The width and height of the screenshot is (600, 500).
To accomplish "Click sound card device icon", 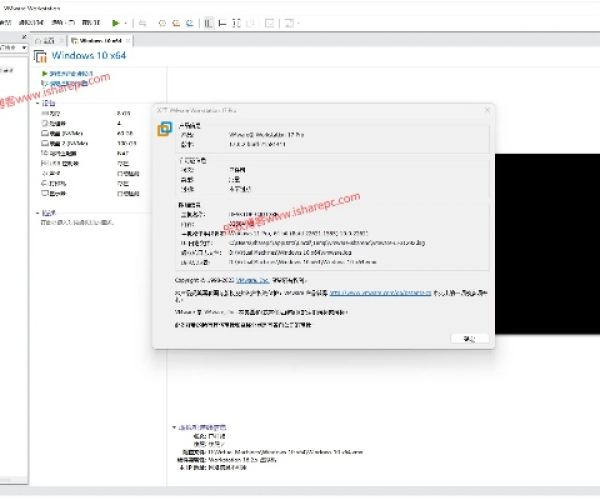I will point(45,173).
